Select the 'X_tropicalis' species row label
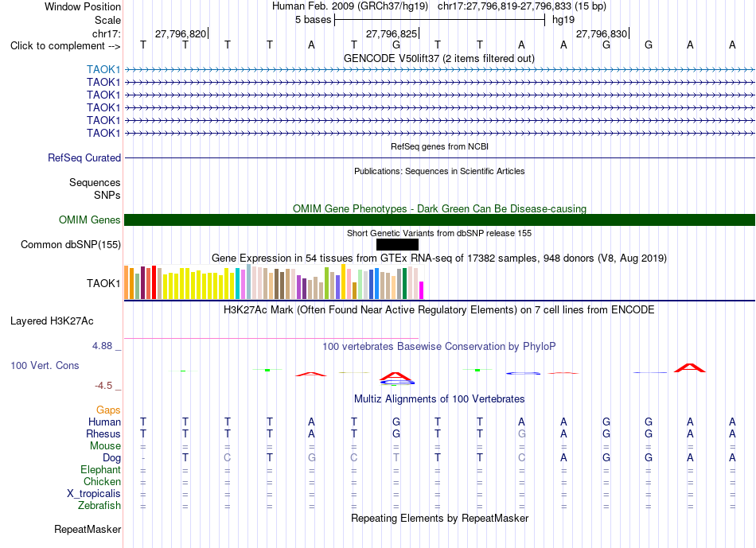 [x=94, y=494]
